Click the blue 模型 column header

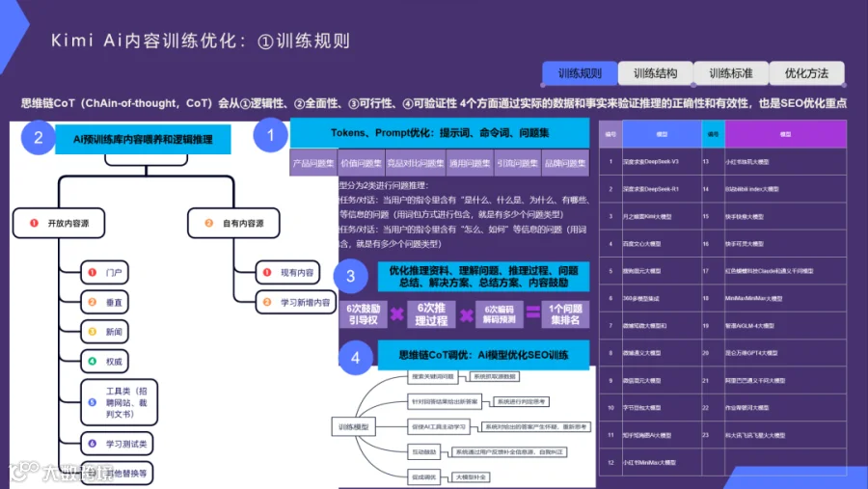tap(662, 134)
